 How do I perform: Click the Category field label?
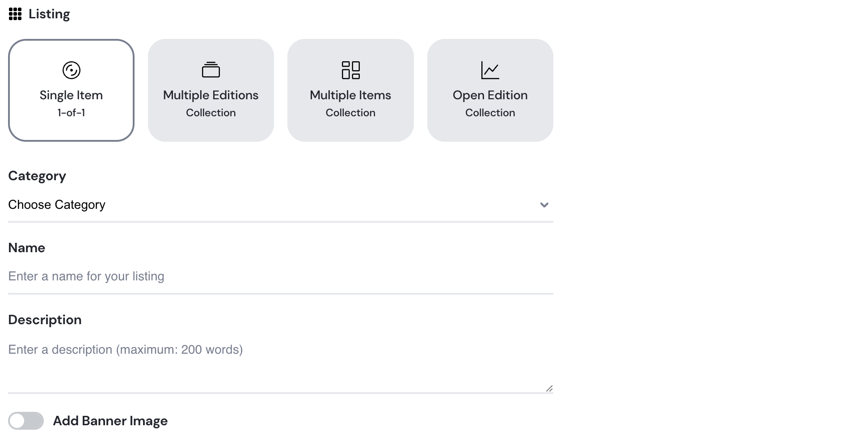point(37,176)
